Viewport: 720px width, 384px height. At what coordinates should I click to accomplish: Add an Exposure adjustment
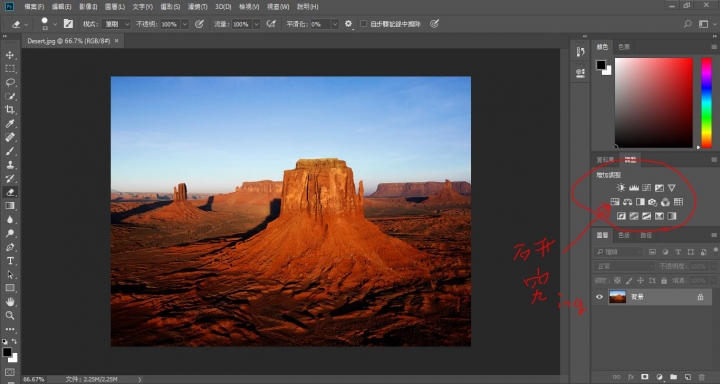click(659, 187)
